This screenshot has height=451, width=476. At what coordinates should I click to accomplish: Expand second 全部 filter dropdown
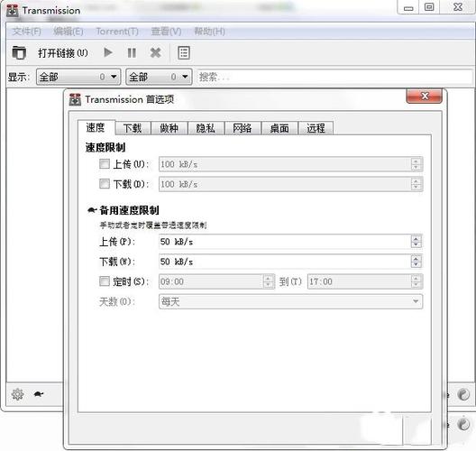tap(159, 77)
